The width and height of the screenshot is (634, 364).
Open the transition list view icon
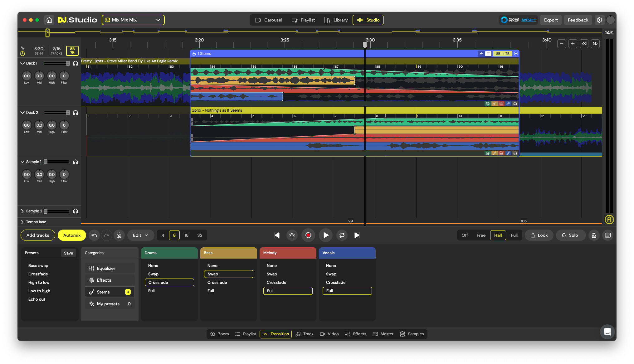click(488, 54)
